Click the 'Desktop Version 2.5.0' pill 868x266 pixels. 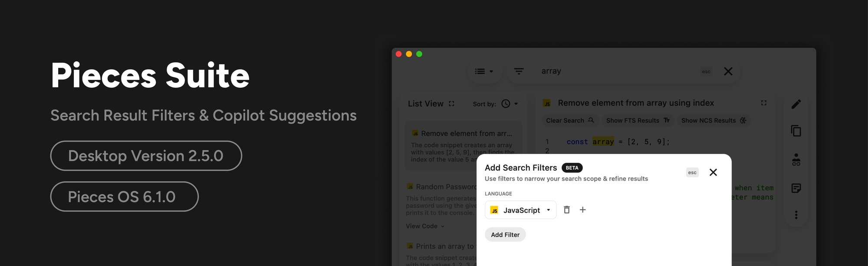pyautogui.click(x=146, y=156)
